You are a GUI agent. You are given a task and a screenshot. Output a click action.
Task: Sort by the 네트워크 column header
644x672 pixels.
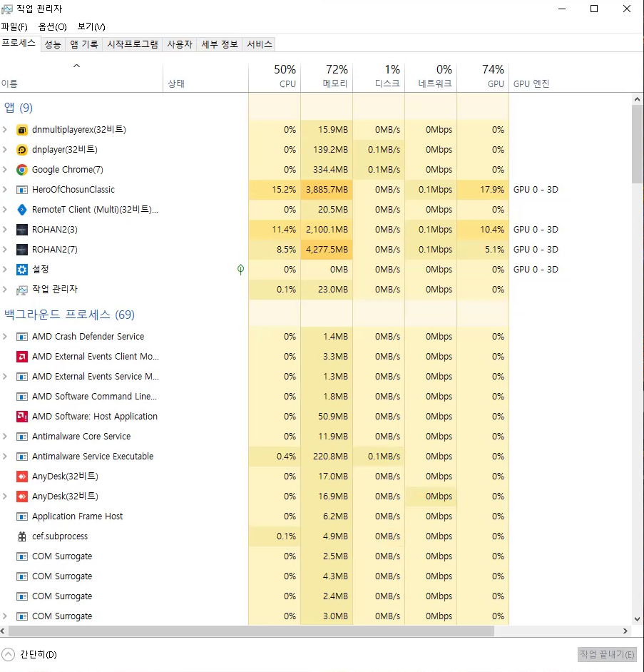coord(431,76)
